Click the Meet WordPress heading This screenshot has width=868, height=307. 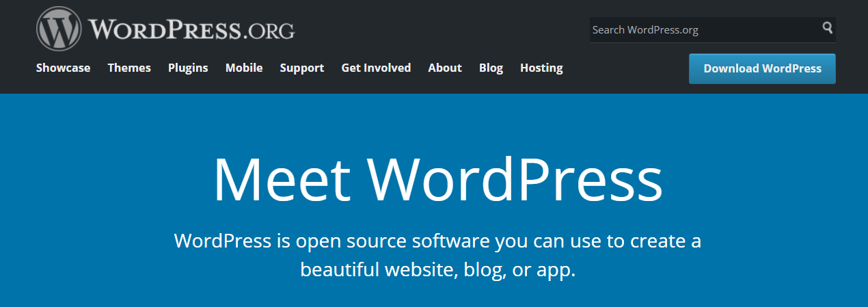pyautogui.click(x=438, y=178)
